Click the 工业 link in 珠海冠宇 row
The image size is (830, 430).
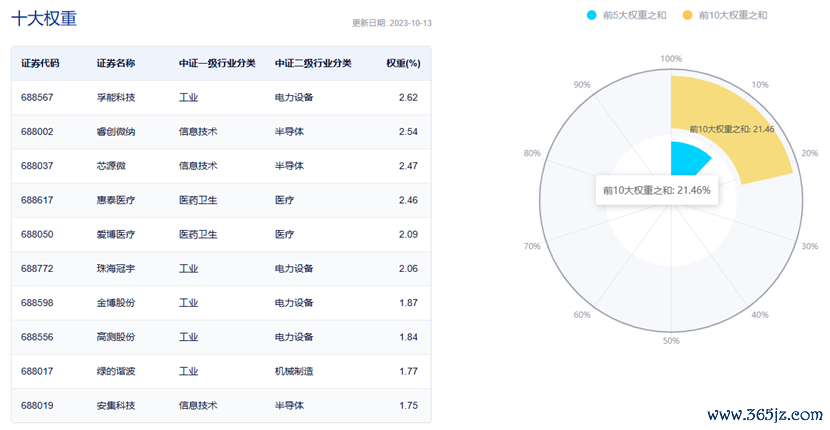188,269
